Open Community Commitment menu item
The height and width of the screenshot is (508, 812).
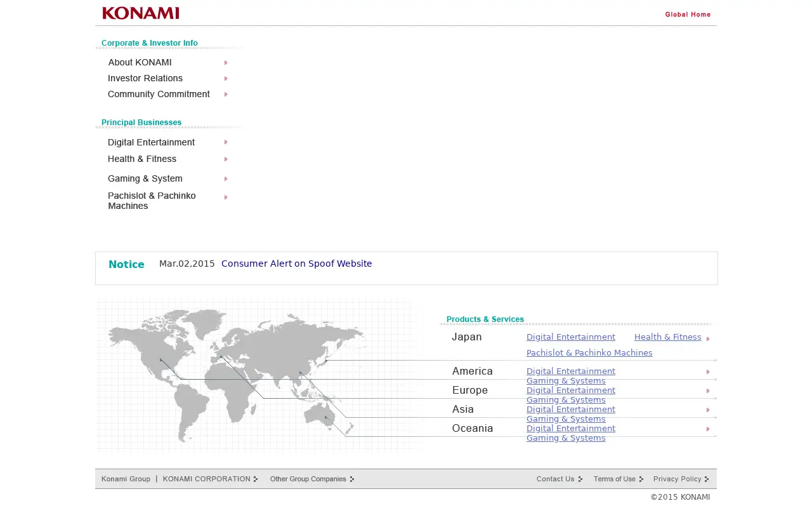159,94
